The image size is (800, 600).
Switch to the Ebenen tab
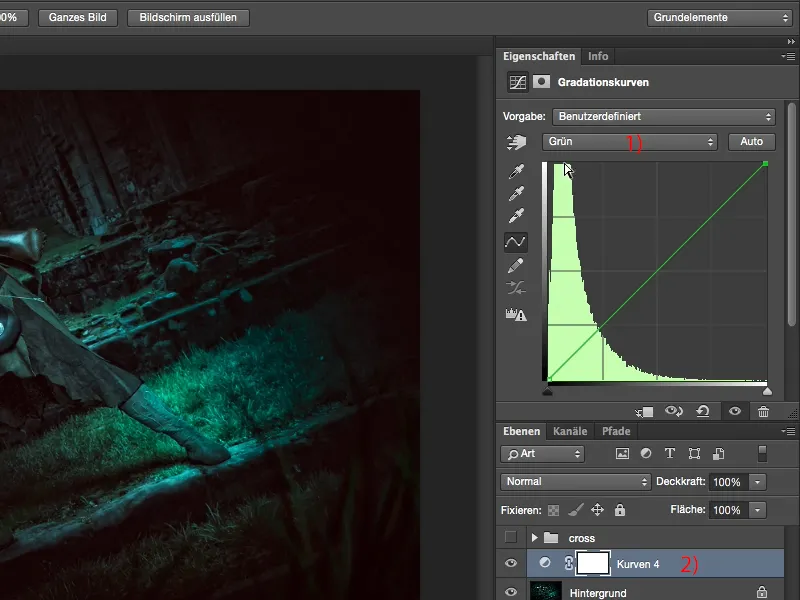[x=521, y=431]
